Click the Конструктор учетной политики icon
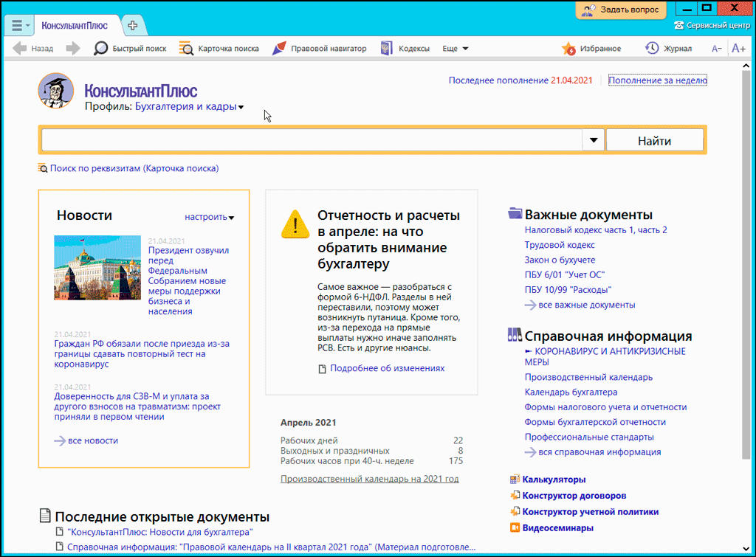 click(x=515, y=512)
